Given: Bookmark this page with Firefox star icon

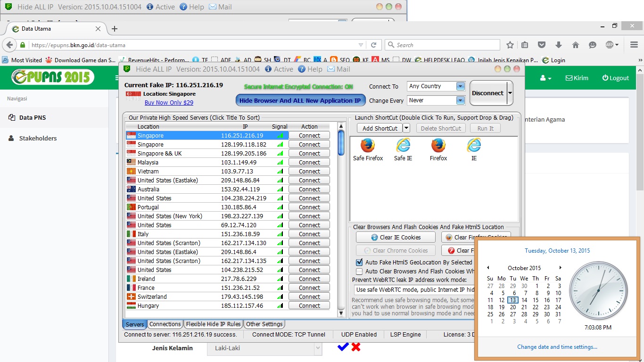Looking at the screenshot, I should click(510, 45).
